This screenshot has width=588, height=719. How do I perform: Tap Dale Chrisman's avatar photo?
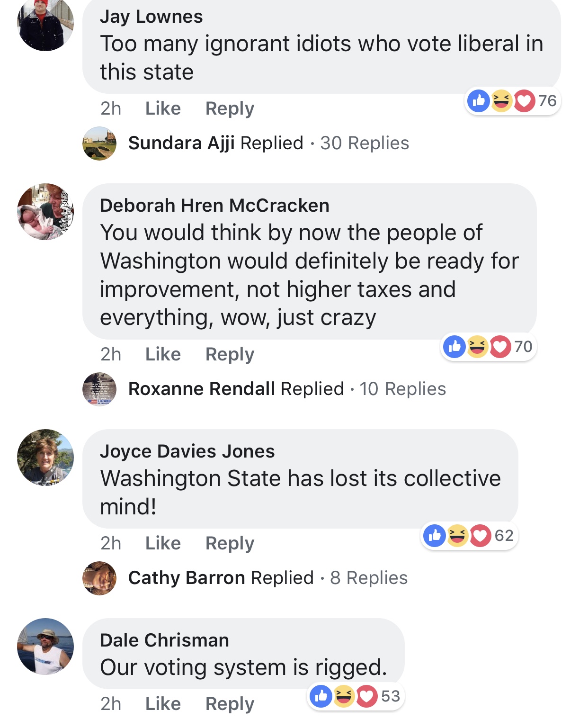click(x=45, y=646)
